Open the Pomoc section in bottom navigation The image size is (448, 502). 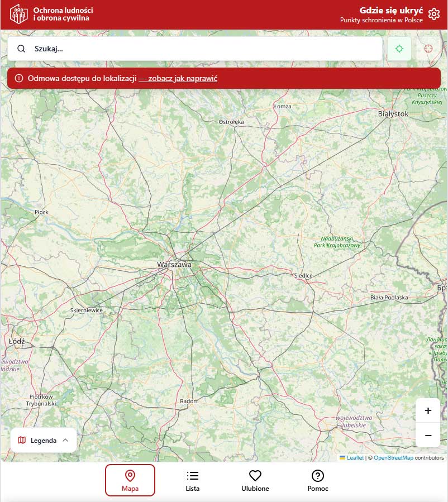[x=317, y=480]
